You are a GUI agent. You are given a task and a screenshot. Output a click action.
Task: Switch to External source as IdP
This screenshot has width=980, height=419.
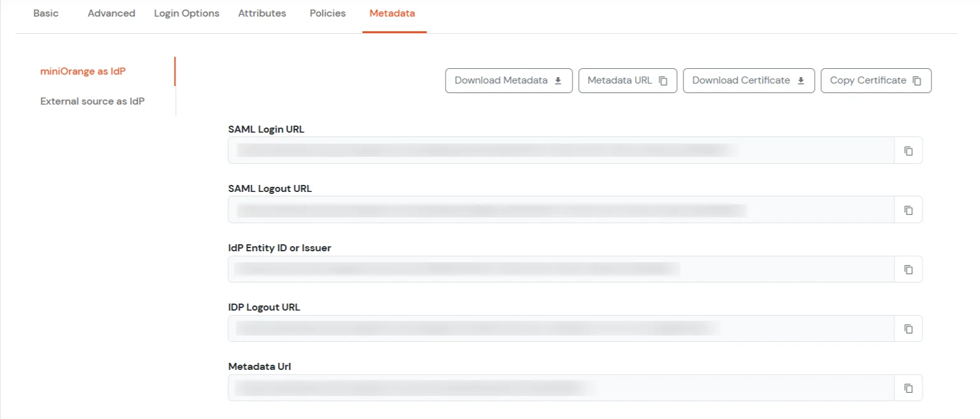[92, 101]
